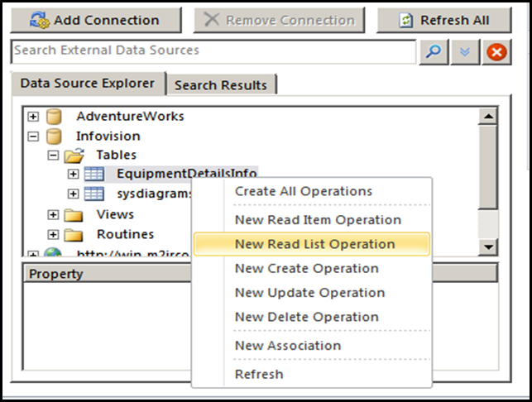Click the EquipmentDetailsInfo table grid icon

click(94, 174)
